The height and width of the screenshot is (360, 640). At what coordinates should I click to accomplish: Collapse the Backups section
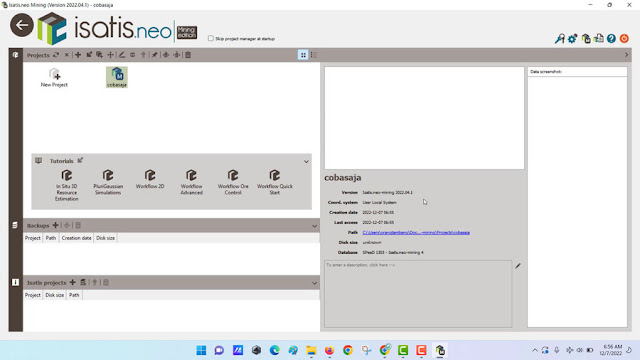point(314,226)
